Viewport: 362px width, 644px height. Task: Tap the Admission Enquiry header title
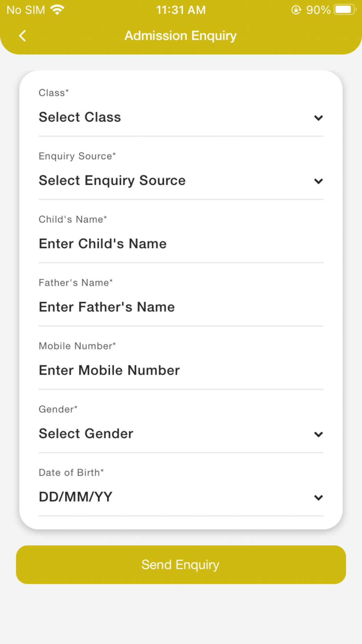coord(181,36)
